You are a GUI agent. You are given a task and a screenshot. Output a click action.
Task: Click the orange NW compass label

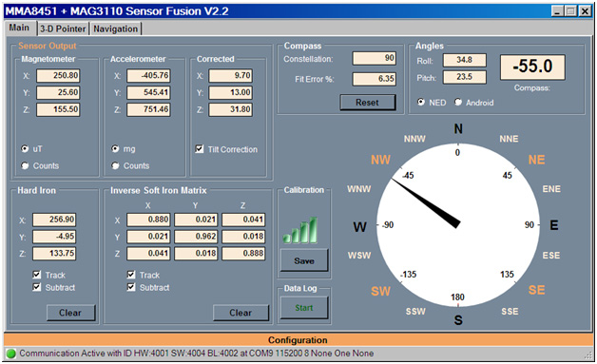381,160
